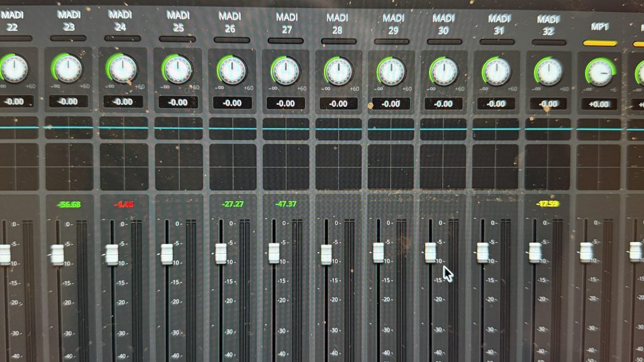
Task: Click the MADI 28 fader handle
Action: click(x=326, y=253)
